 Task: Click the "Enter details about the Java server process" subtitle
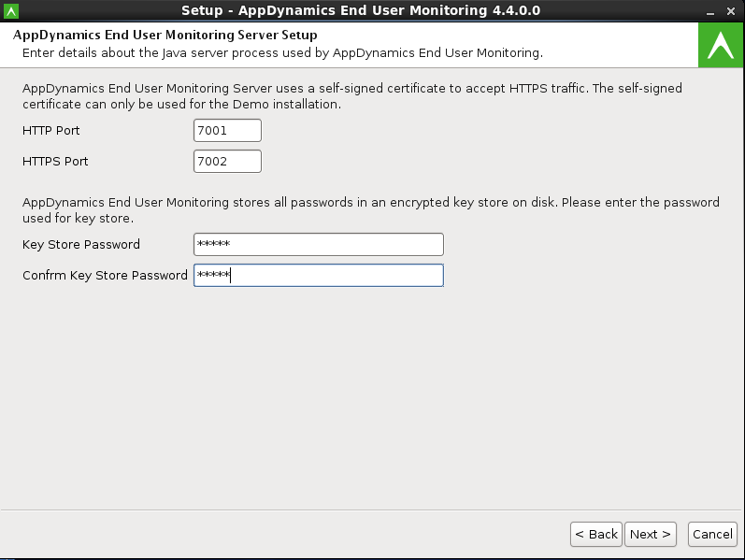tap(282, 52)
